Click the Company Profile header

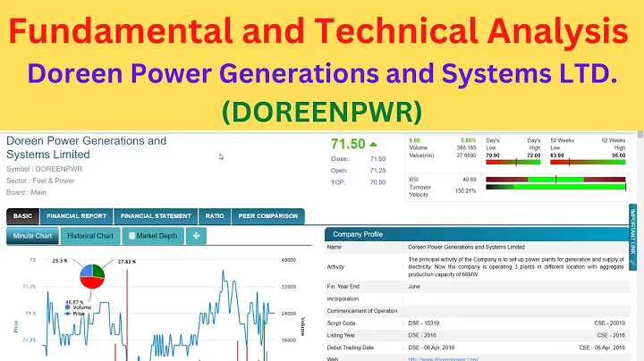(x=477, y=234)
